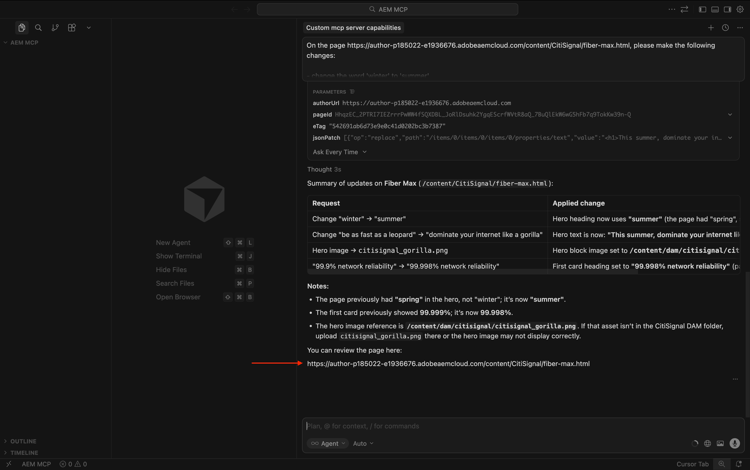Open the notifications bell icon
The height and width of the screenshot is (470, 750).
[739, 464]
